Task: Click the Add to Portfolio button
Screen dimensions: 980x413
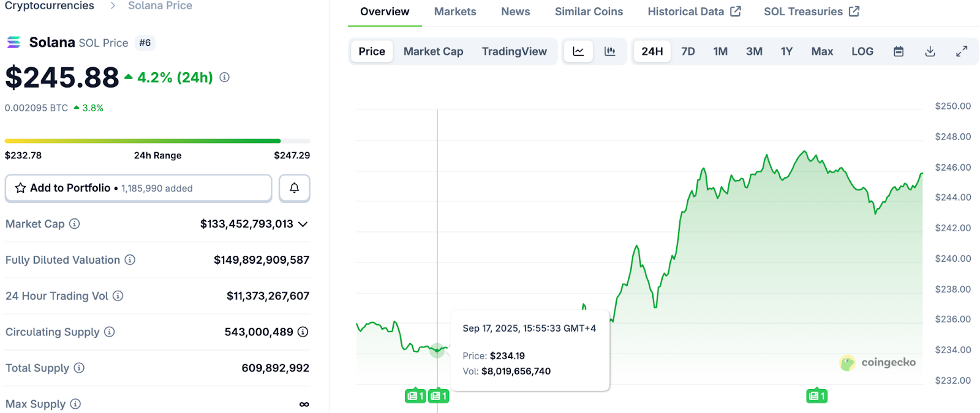Action: click(138, 188)
